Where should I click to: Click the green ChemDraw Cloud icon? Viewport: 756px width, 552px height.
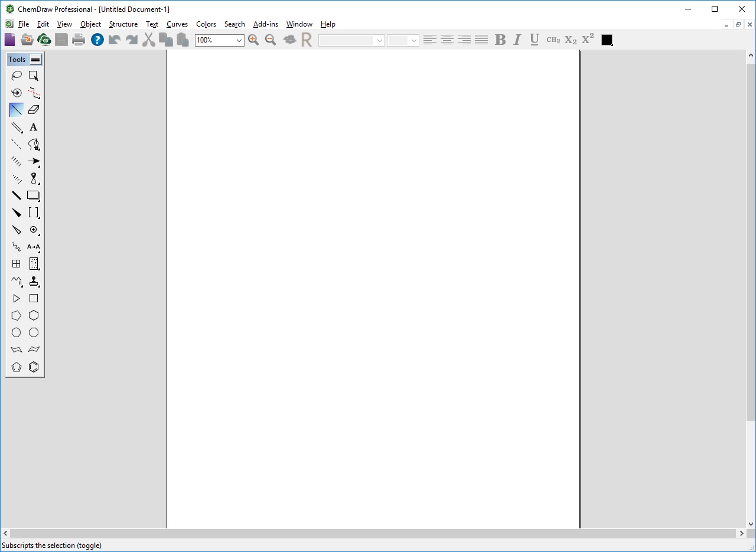[44, 40]
